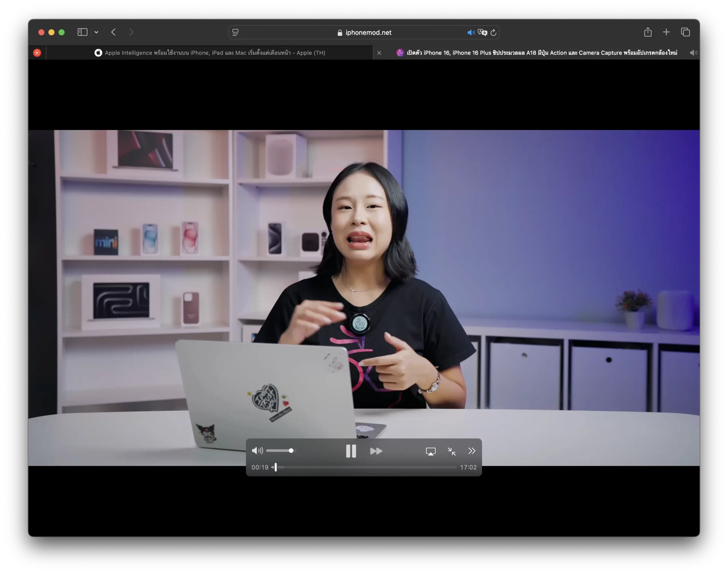Click the fast-forward playback button
This screenshot has height=574, width=728.
(376, 451)
